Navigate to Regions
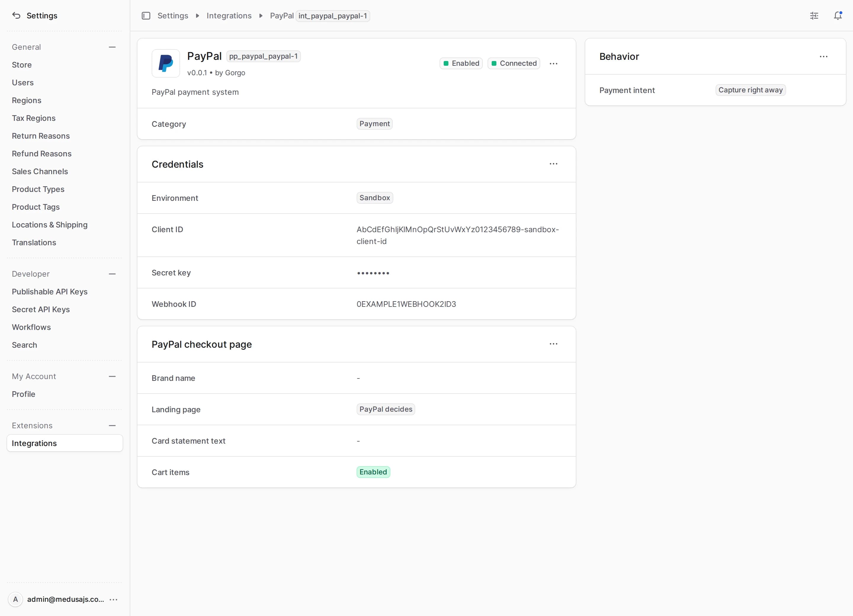The height and width of the screenshot is (616, 853). [65, 100]
